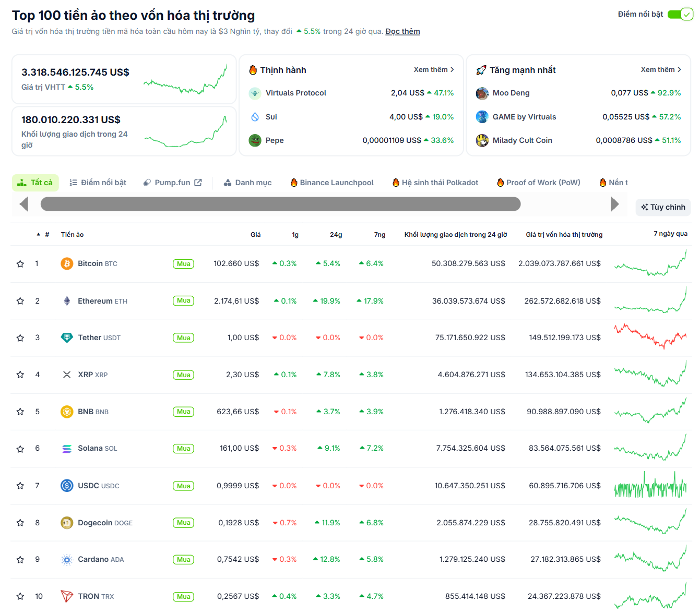Click the Mua button for Solana
Viewport: 700px width, 614px height.
coord(183,449)
